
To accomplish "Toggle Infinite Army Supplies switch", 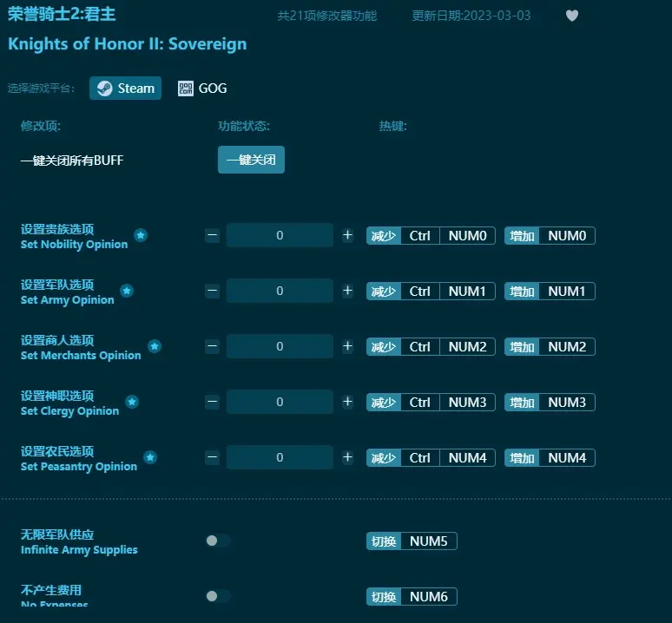I will pos(218,541).
